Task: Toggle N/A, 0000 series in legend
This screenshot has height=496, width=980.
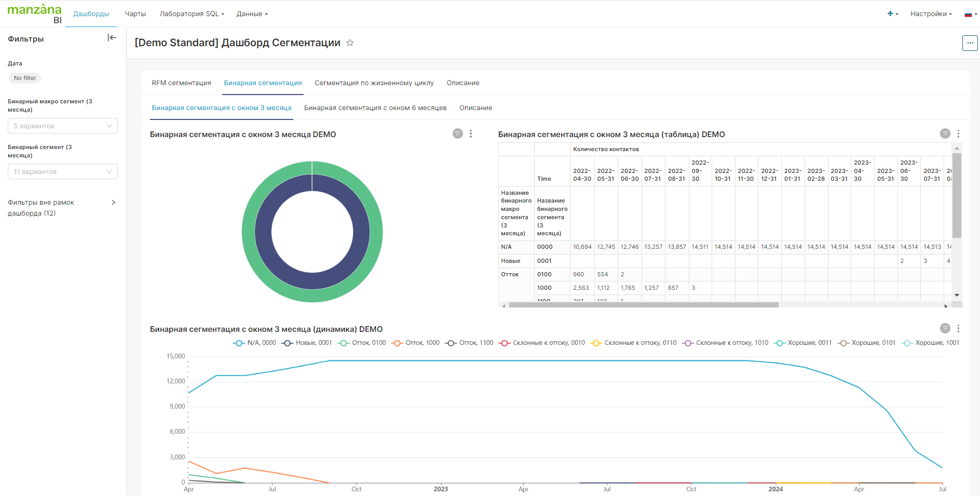Action: pos(254,343)
